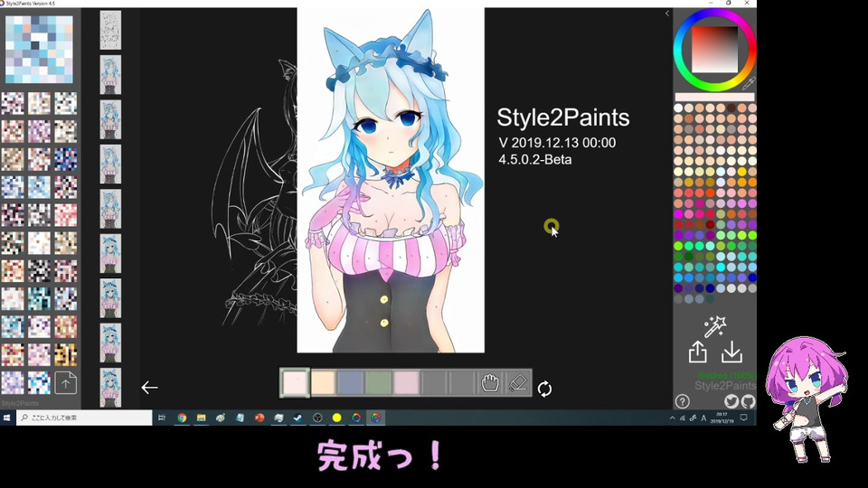
Task: Open the GitHub link icon
Action: coord(748,401)
